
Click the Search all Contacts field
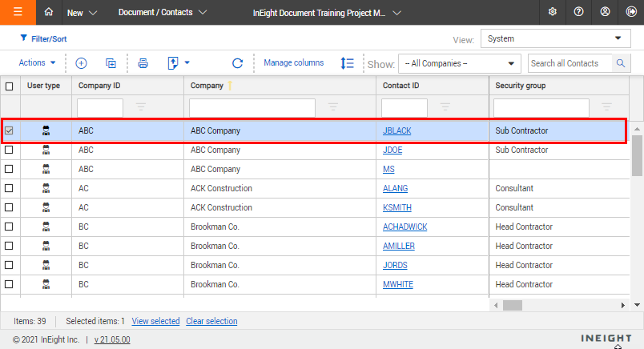pyautogui.click(x=570, y=63)
